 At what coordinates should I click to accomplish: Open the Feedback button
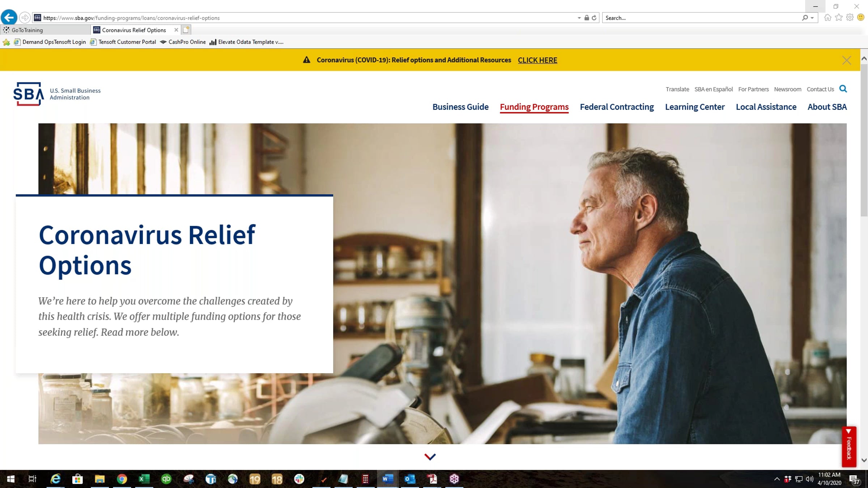[849, 446]
